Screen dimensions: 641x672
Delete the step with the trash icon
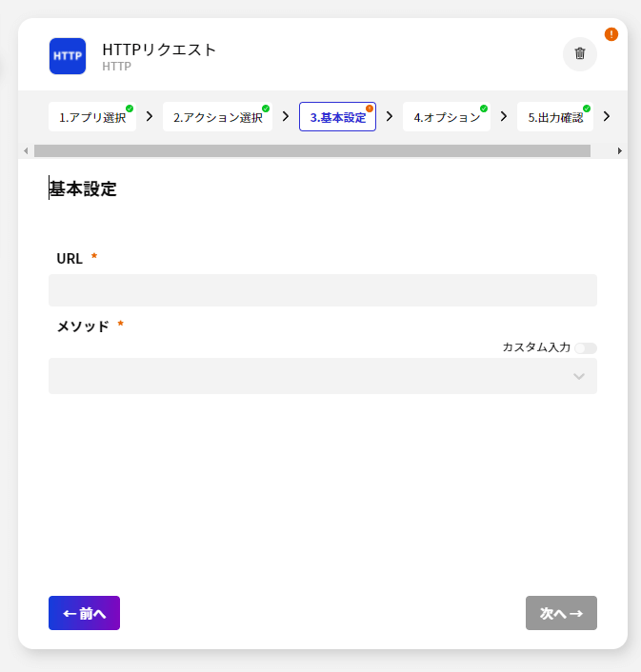coord(580,54)
